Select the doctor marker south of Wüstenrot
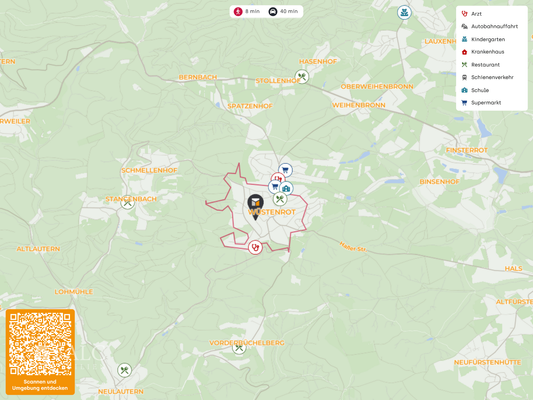 [255, 247]
